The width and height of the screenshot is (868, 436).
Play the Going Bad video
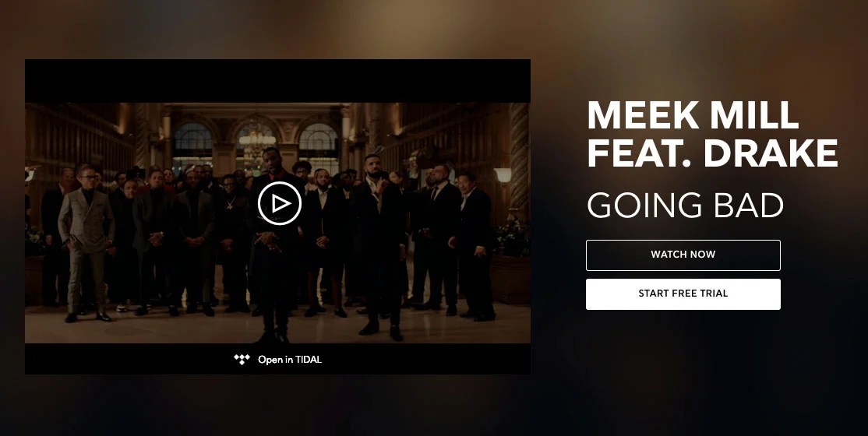coord(280,204)
